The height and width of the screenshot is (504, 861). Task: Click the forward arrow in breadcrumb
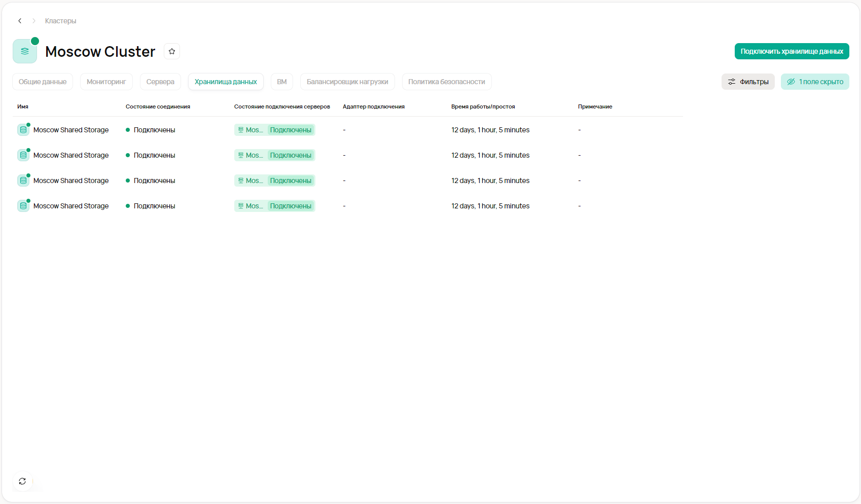(34, 21)
